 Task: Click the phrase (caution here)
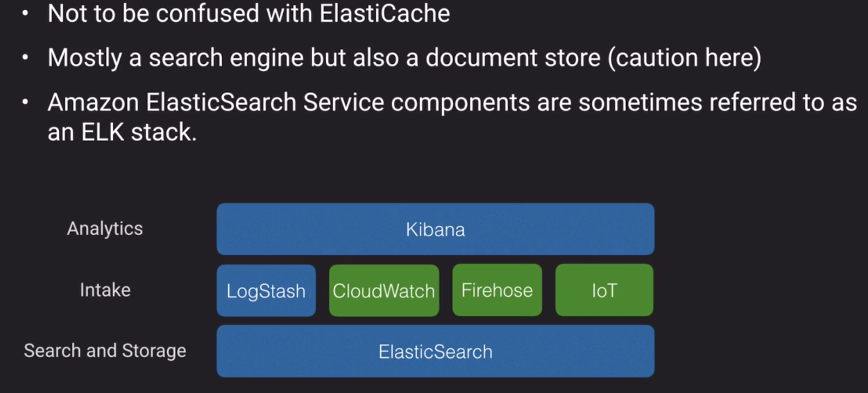(x=684, y=58)
